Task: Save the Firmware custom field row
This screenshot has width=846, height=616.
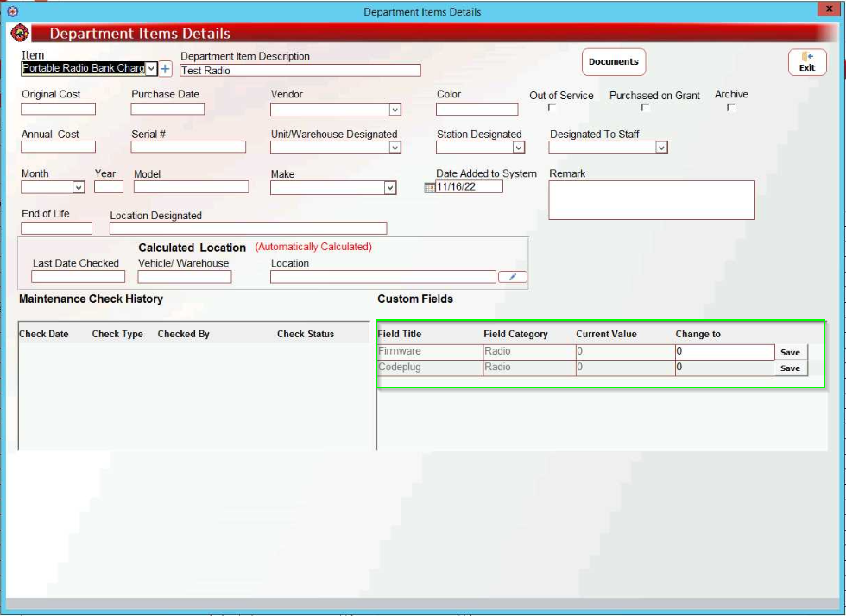Action: 790,352
